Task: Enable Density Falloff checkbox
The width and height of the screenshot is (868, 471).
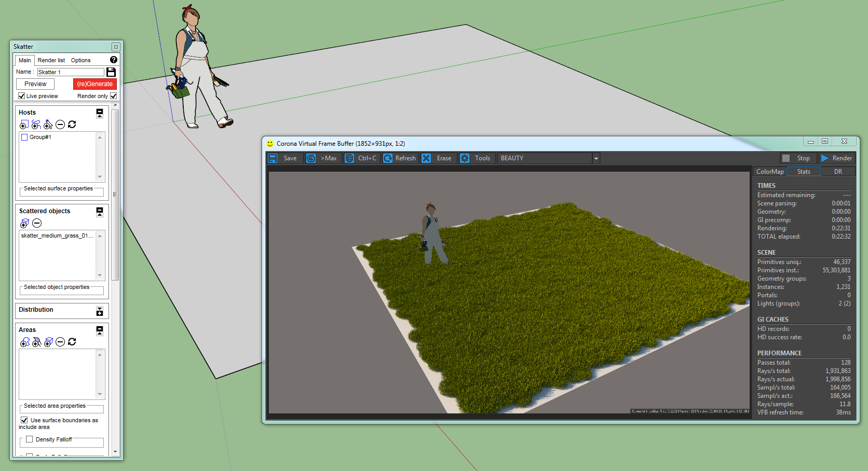Action: (x=30, y=439)
